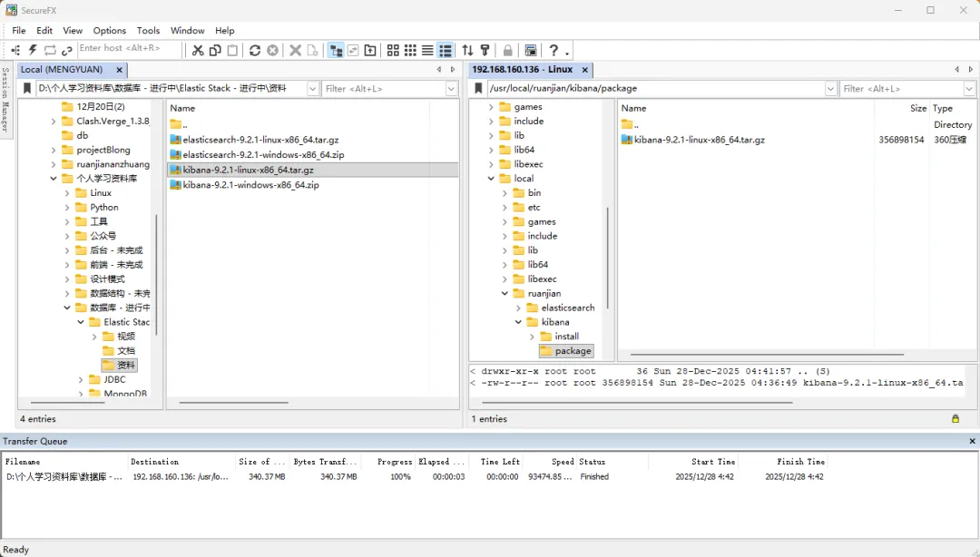Click the Quick Connect lightning icon
980x557 pixels.
pyautogui.click(x=33, y=50)
